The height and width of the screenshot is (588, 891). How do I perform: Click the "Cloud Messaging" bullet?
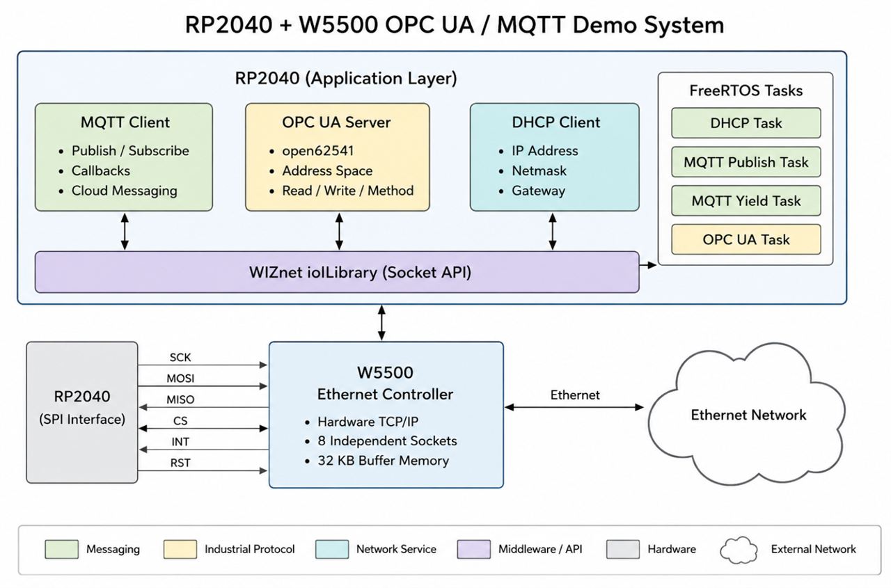[x=125, y=191]
